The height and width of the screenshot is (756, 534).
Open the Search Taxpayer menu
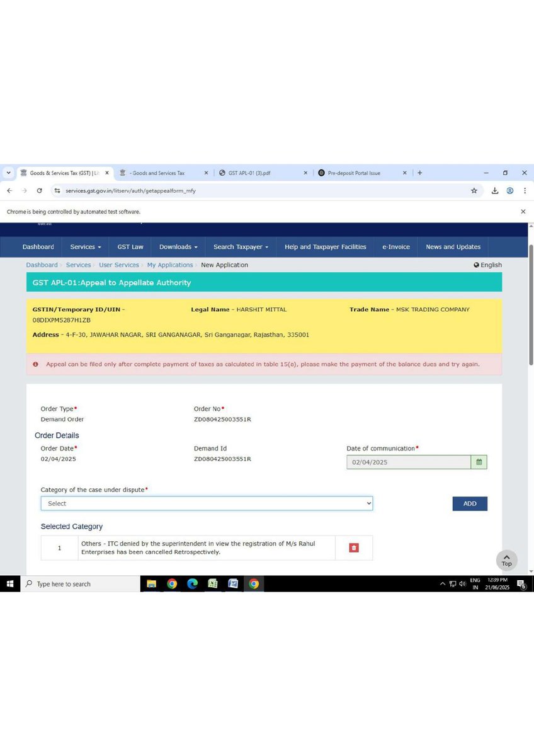coord(241,247)
